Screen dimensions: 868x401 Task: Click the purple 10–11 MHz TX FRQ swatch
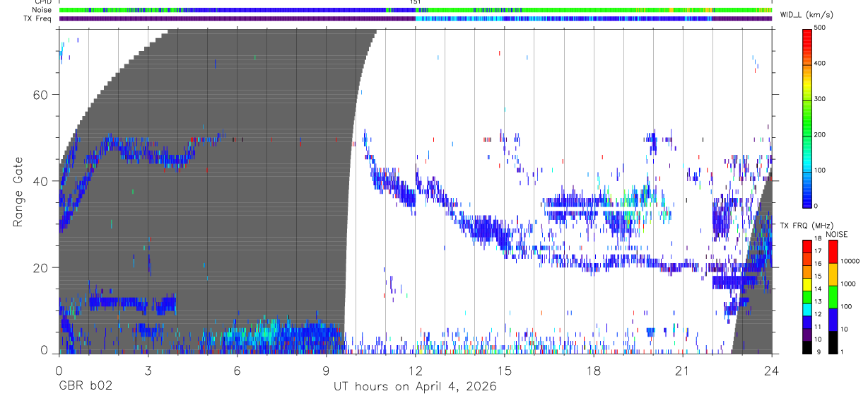click(x=807, y=333)
